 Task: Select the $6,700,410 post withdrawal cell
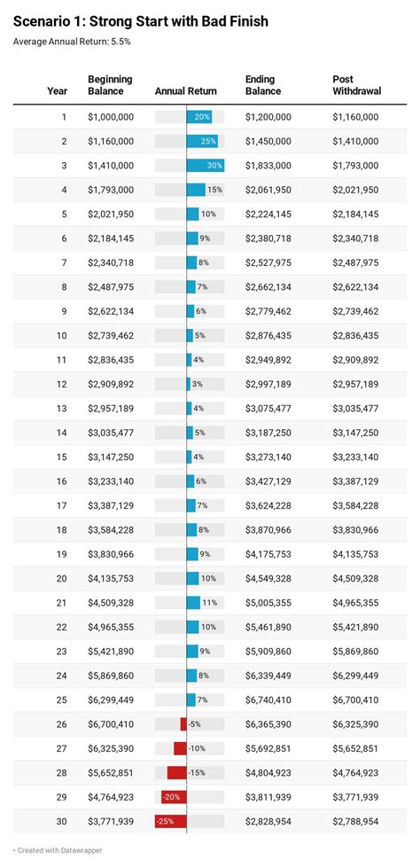(x=356, y=700)
